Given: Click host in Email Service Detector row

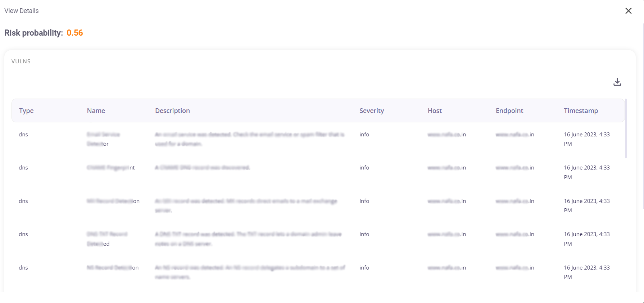Looking at the screenshot, I should point(447,135).
